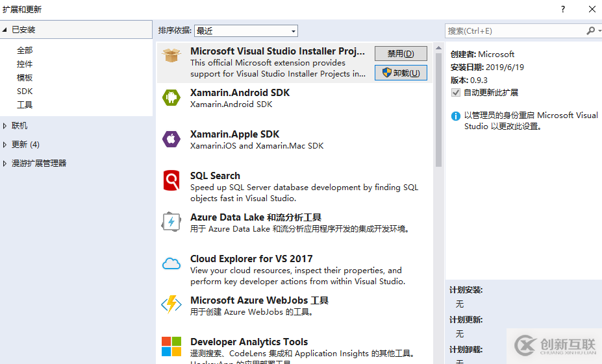
Task: Click the Azure Data Lake extension icon
Action: (171, 222)
